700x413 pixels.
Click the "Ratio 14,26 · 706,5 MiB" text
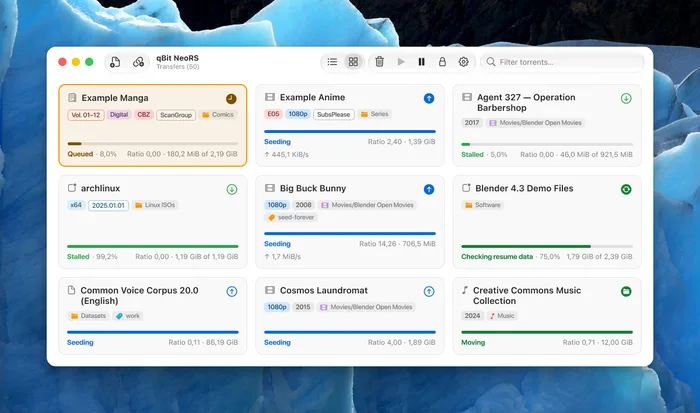click(397, 244)
